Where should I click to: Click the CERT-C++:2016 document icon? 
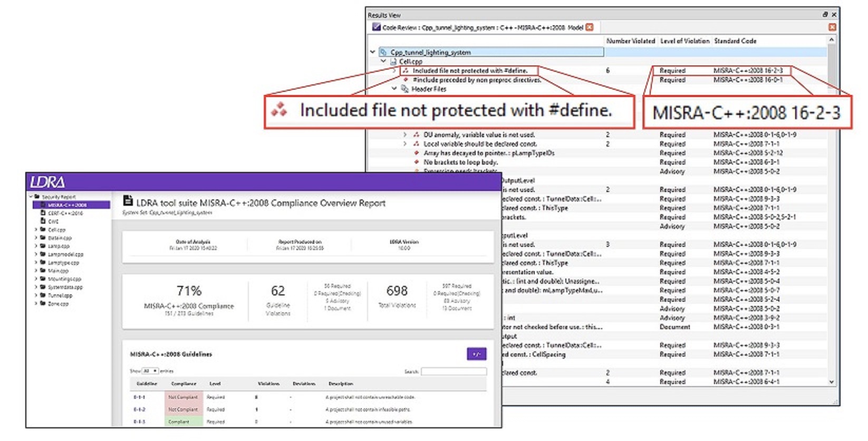point(43,213)
